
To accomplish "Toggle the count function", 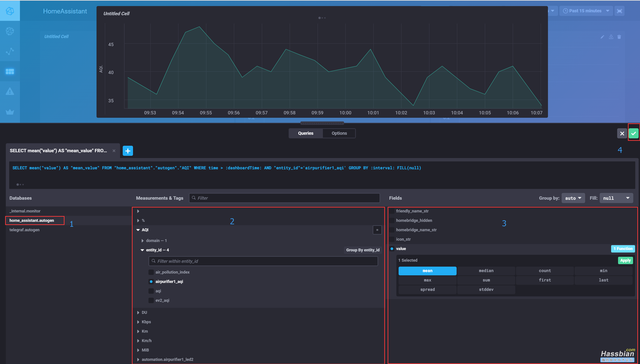I will click(545, 271).
